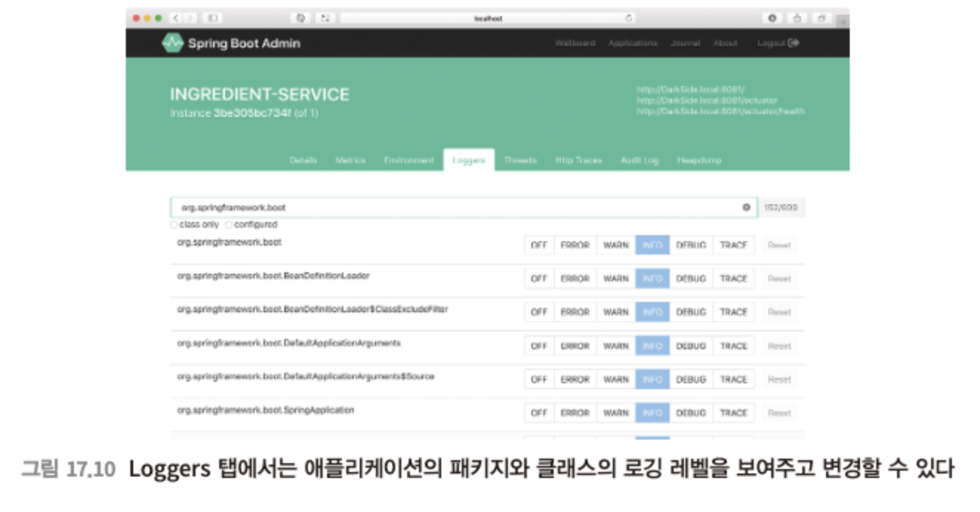
Task: Open the Audit Log tab
Action: tap(640, 160)
